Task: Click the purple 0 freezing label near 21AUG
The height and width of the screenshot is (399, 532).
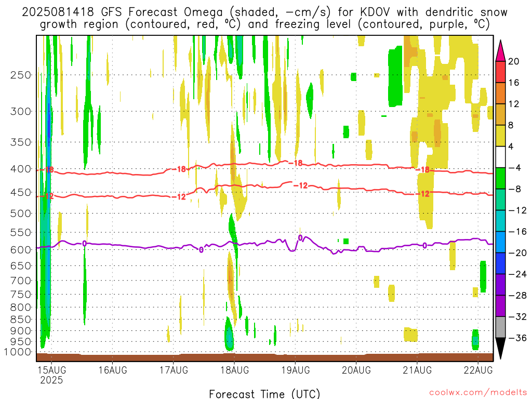Action: pyautogui.click(x=424, y=245)
